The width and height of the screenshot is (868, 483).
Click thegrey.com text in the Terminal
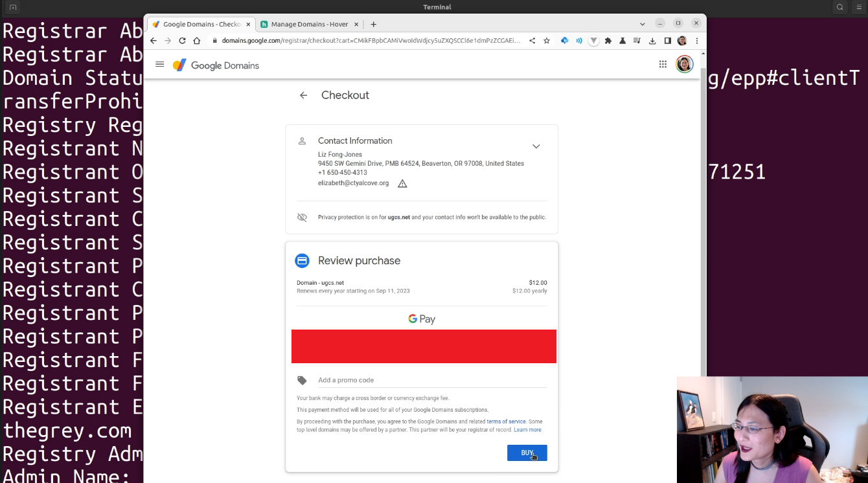pyautogui.click(x=67, y=431)
